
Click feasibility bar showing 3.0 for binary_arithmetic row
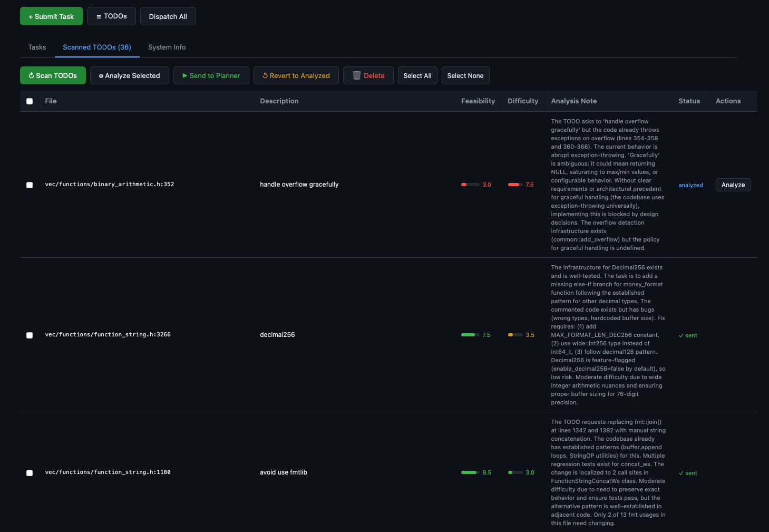tap(470, 185)
